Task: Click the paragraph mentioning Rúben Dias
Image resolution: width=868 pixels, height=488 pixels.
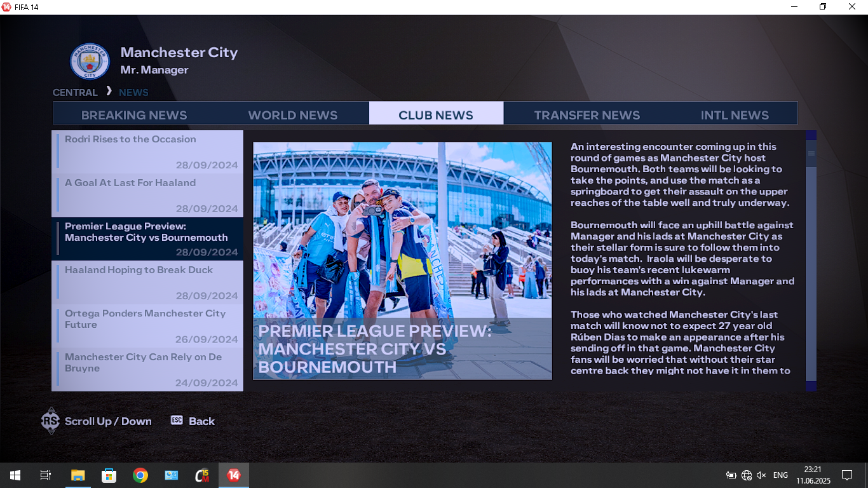Action: [680, 342]
